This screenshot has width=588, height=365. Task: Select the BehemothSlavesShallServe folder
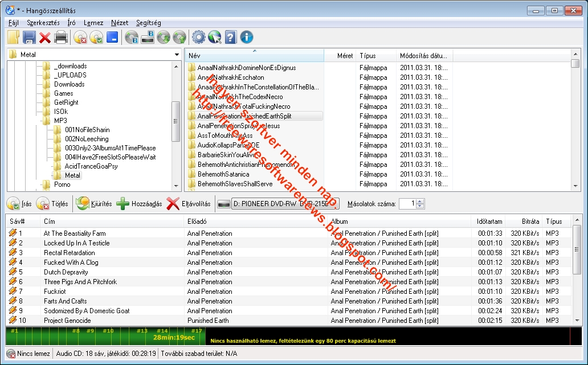point(235,183)
